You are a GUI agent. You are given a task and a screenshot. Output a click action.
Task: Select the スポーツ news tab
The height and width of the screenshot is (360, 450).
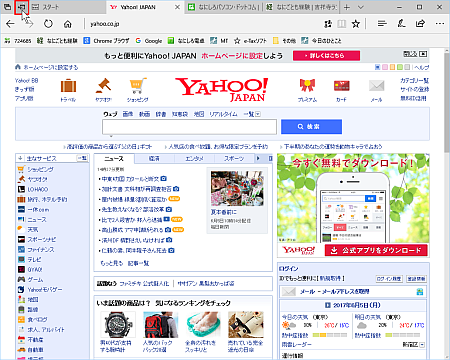tap(234, 158)
